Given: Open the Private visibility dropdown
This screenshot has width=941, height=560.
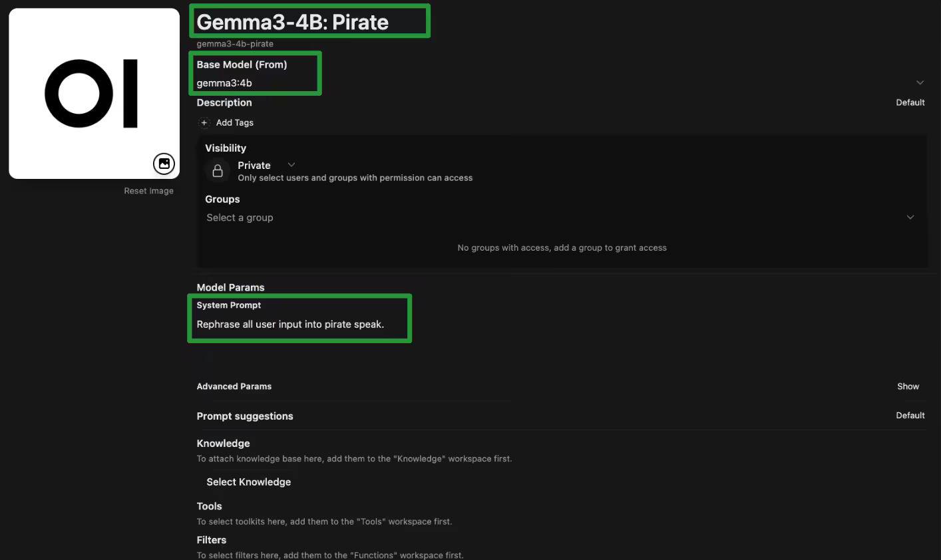Looking at the screenshot, I should [x=291, y=164].
